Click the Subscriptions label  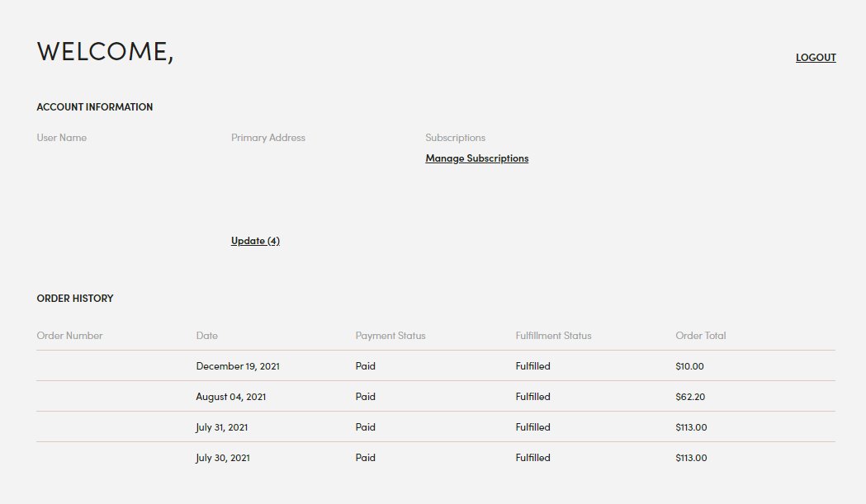[x=455, y=138]
